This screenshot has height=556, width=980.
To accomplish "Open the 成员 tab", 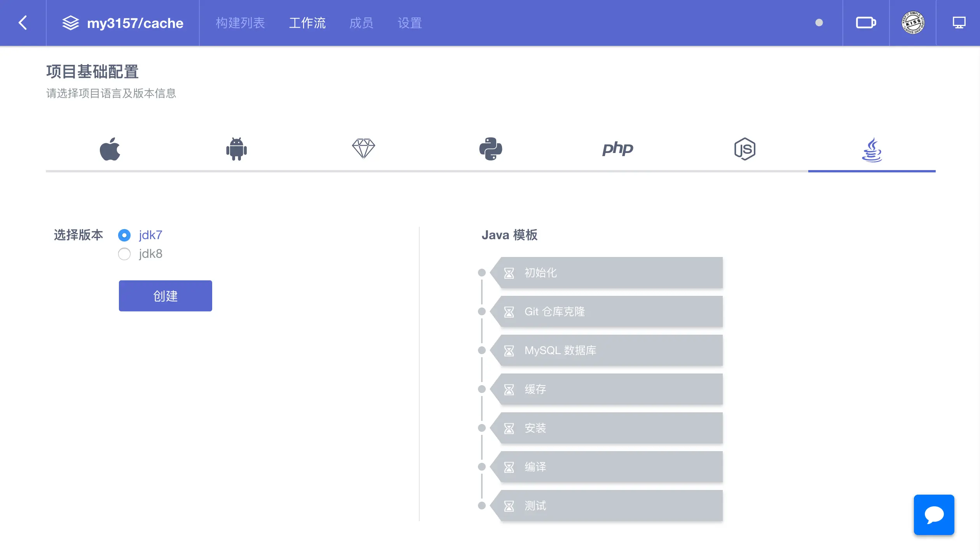I will [361, 23].
